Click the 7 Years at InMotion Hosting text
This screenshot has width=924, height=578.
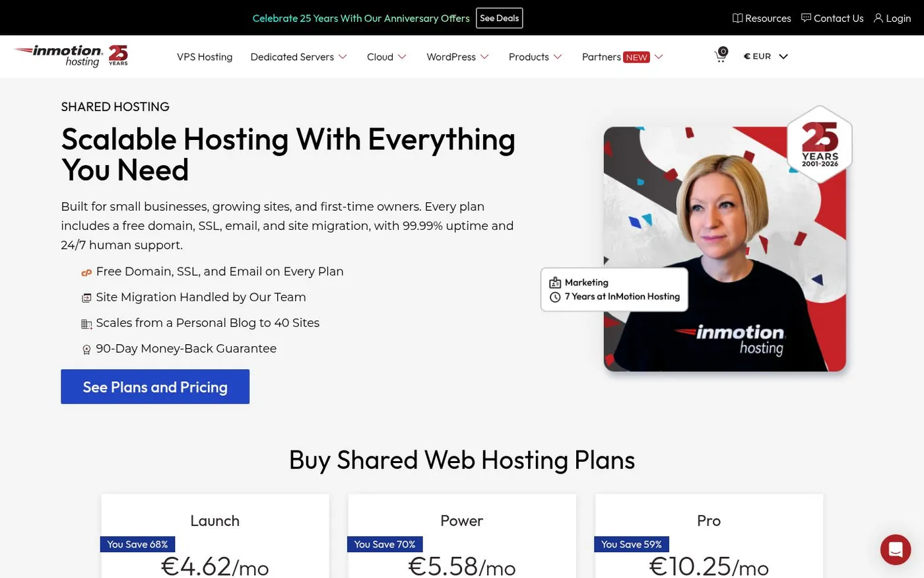point(622,297)
